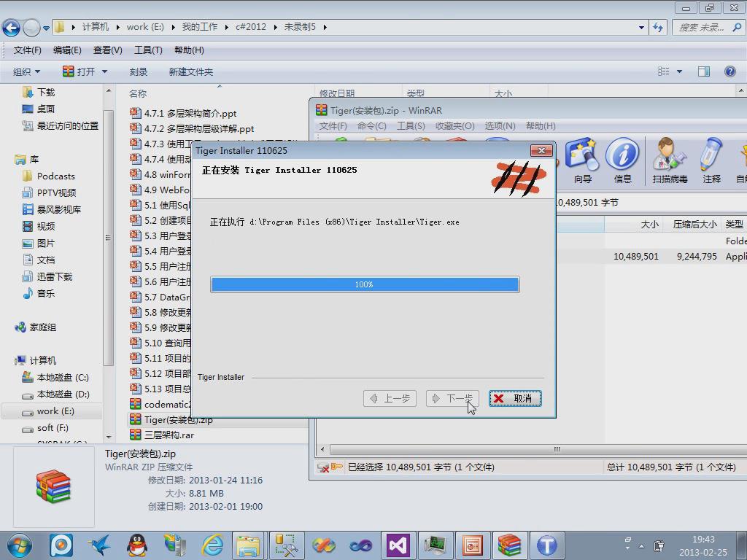Show hidden tray icons arrow
Image resolution: width=747 pixels, height=560 pixels.
(x=641, y=545)
